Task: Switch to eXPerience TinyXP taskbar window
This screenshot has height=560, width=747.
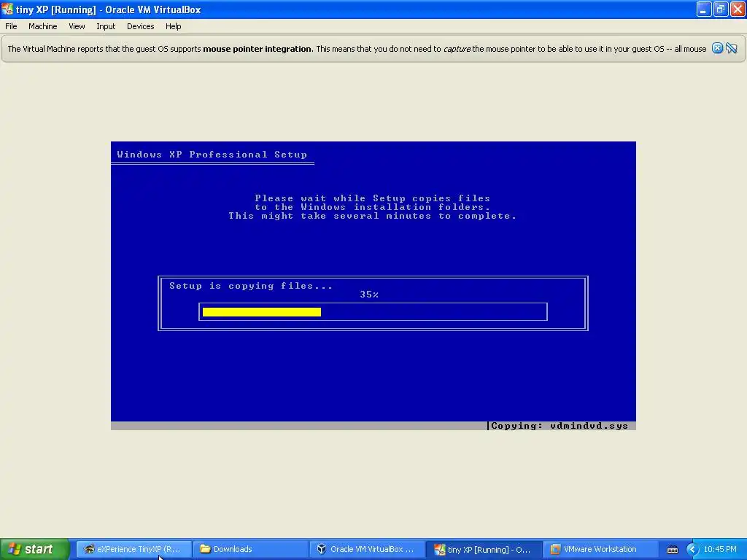Action: 133,549
